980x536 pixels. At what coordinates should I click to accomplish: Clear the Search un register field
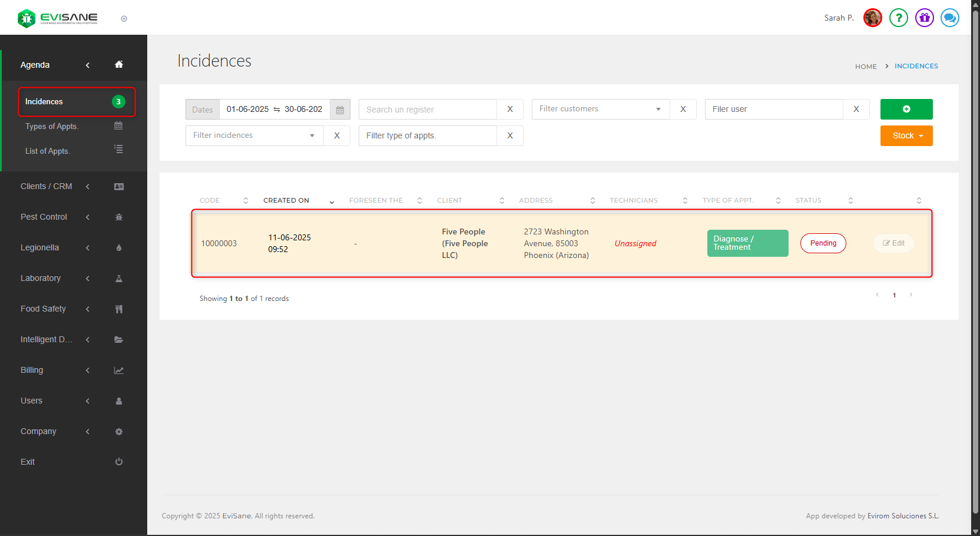[x=510, y=110]
